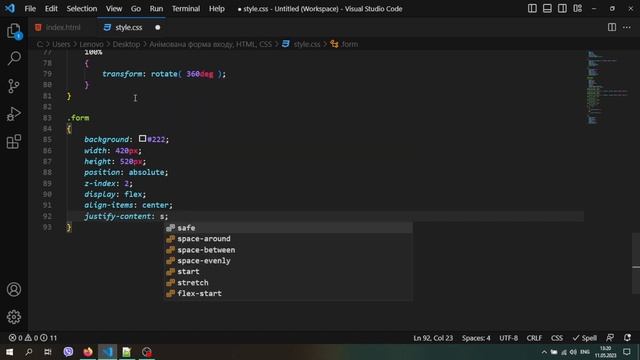This screenshot has width=640, height=360.
Task: Open Firefox from the taskbar
Action: coord(88,352)
